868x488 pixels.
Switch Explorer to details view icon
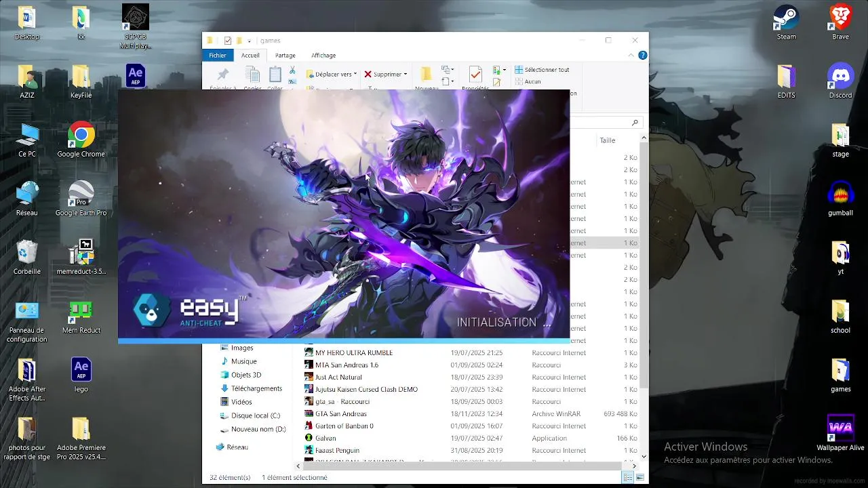coord(628,478)
